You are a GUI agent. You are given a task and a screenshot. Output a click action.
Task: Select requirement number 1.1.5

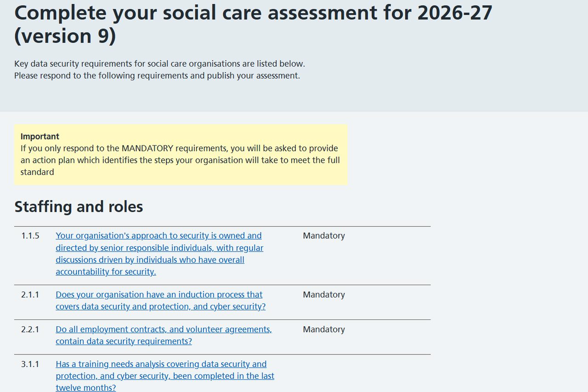30,235
